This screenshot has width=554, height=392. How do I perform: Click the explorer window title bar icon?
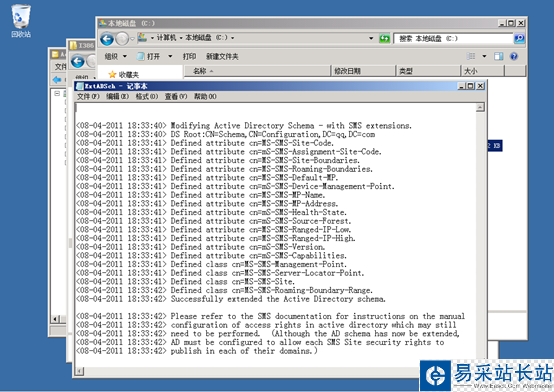click(102, 23)
